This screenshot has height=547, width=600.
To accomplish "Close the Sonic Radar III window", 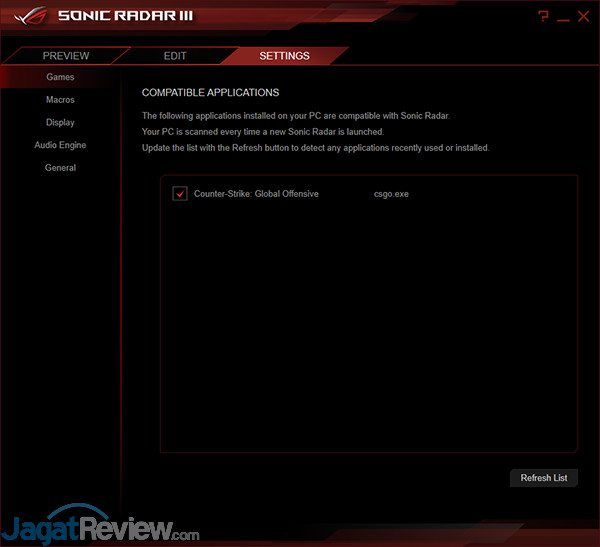I will (584, 16).
